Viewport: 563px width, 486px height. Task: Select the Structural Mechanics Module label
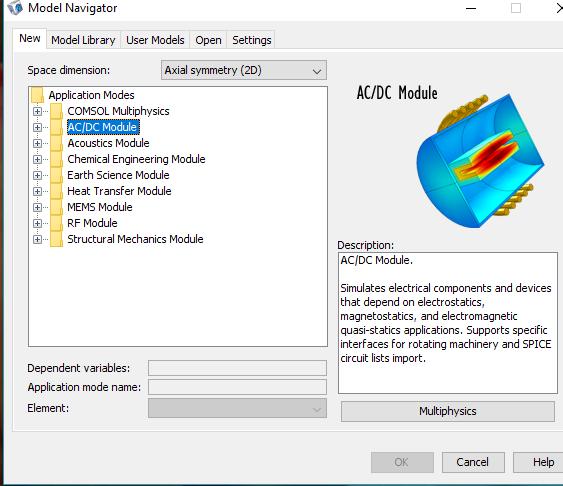pos(135,239)
